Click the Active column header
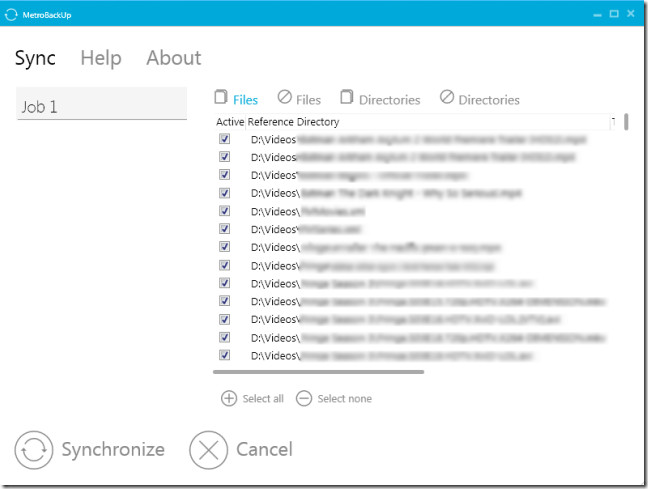Viewport: 648px width, 489px height. pos(230,122)
